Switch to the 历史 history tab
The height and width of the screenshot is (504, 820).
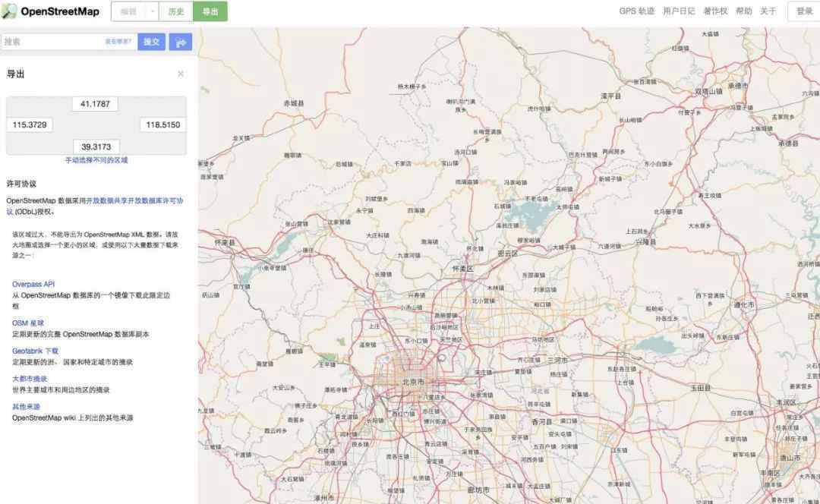pos(176,11)
